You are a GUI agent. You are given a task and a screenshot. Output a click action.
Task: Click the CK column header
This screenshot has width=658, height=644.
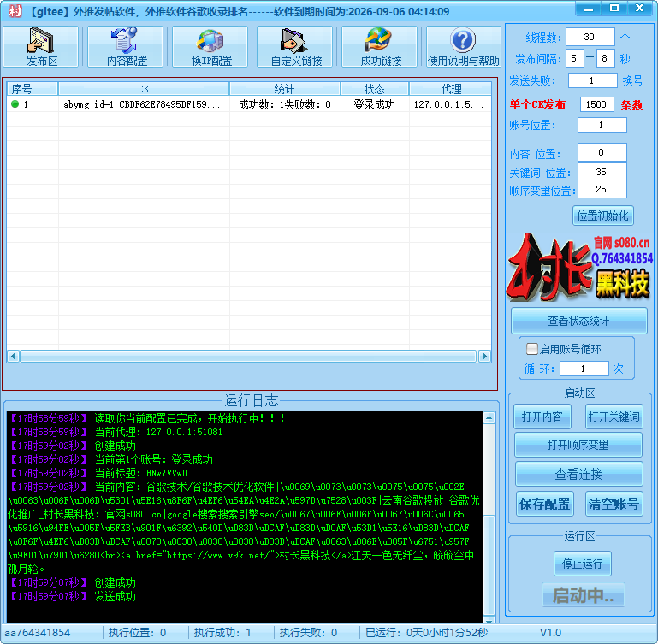[144, 89]
